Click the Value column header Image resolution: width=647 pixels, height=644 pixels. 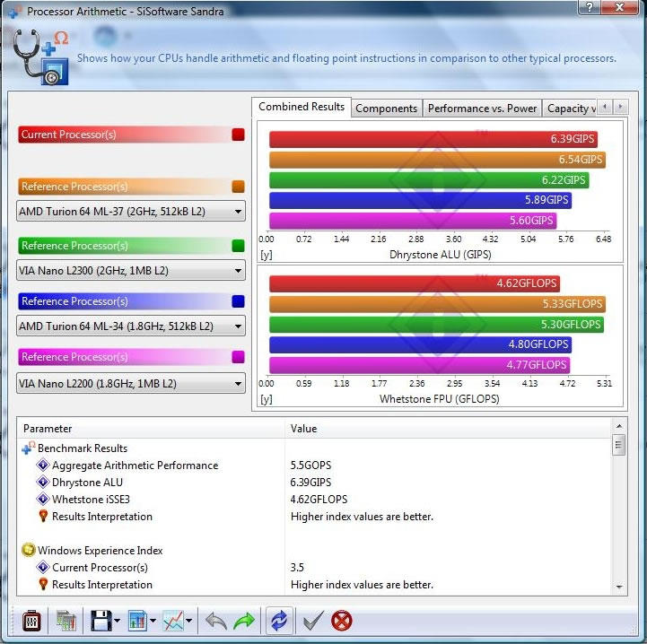click(448, 429)
